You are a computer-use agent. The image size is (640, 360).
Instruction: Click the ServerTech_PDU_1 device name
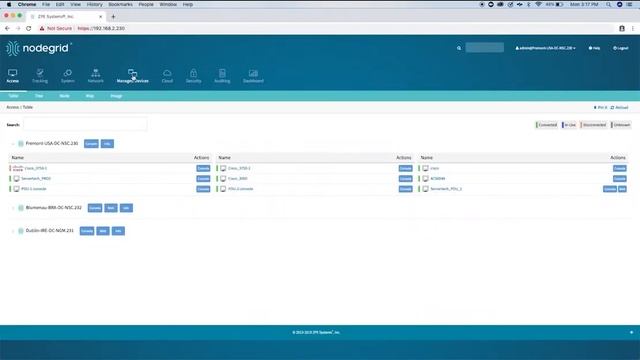pos(446,189)
